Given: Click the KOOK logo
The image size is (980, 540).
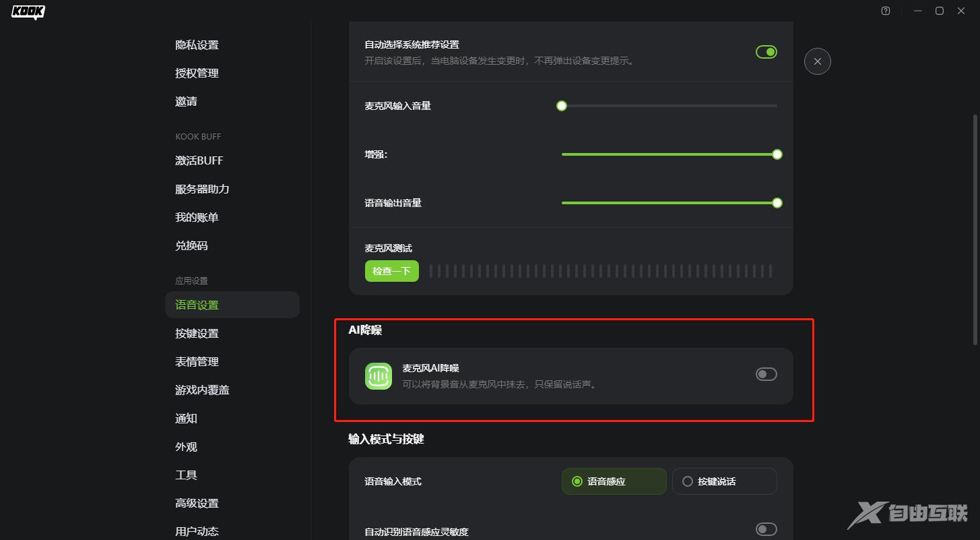Looking at the screenshot, I should [28, 12].
